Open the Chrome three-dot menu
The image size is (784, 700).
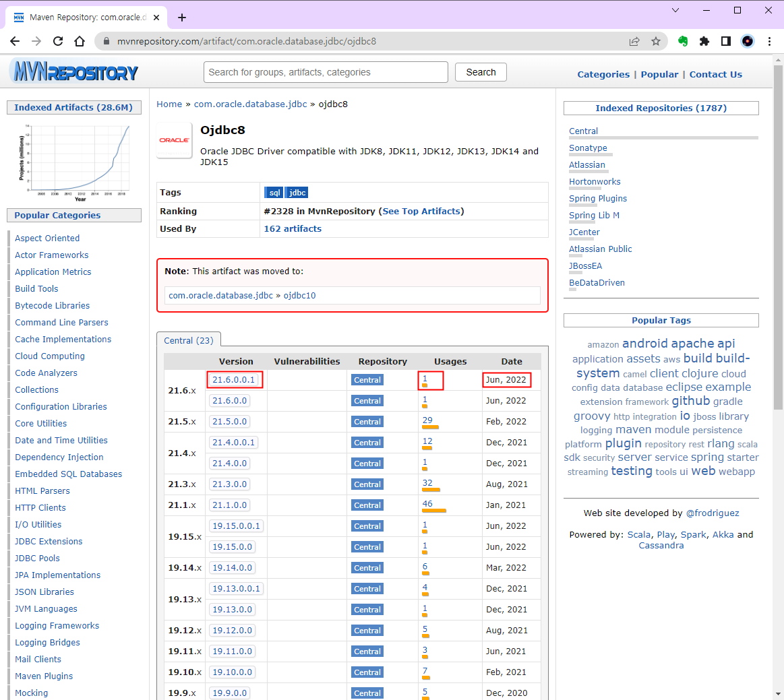[769, 42]
